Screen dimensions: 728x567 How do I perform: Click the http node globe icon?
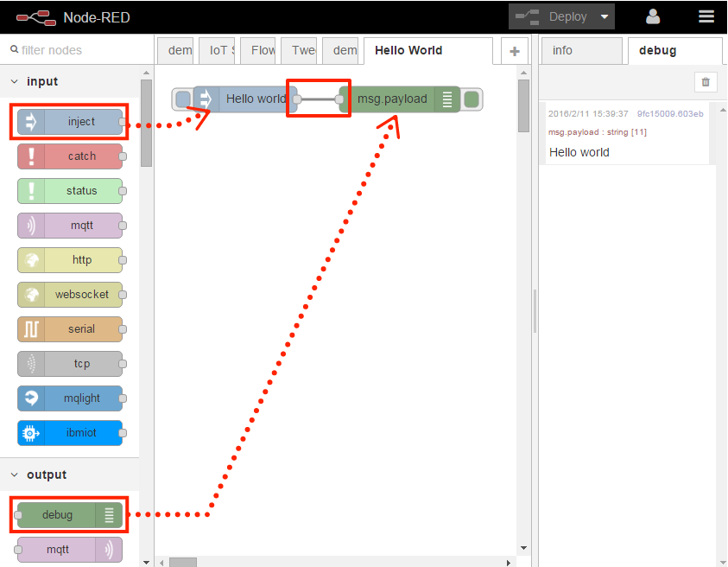pos(31,260)
